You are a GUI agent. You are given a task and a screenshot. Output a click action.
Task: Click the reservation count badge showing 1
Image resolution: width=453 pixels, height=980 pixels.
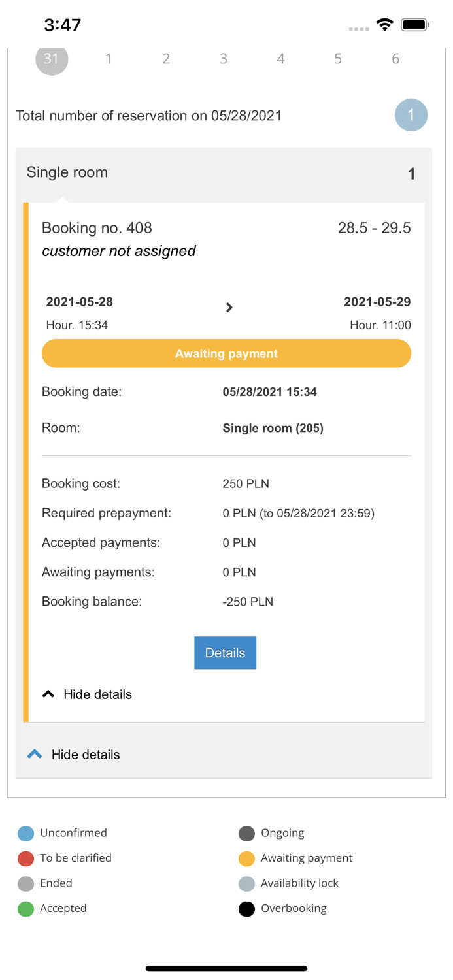(x=411, y=115)
